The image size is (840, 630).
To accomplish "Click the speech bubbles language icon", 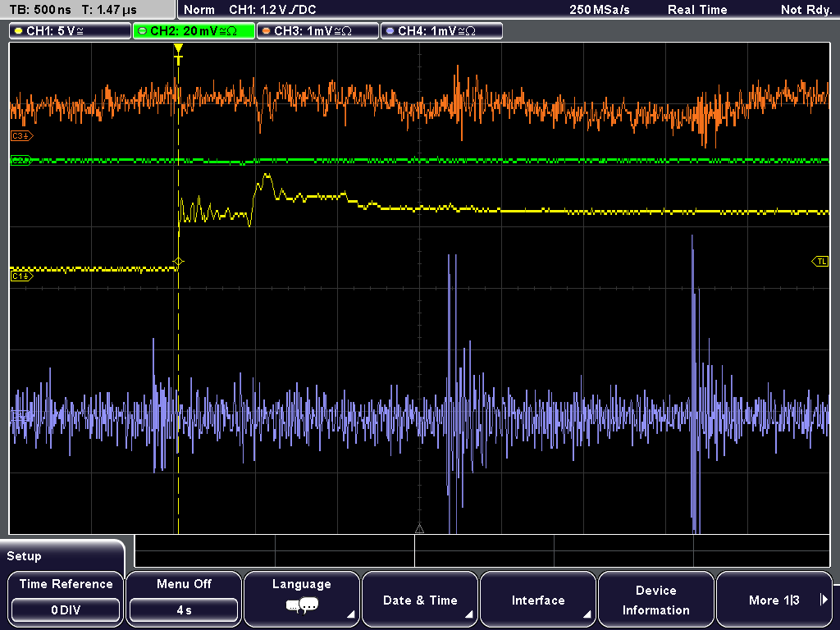I will [302, 606].
